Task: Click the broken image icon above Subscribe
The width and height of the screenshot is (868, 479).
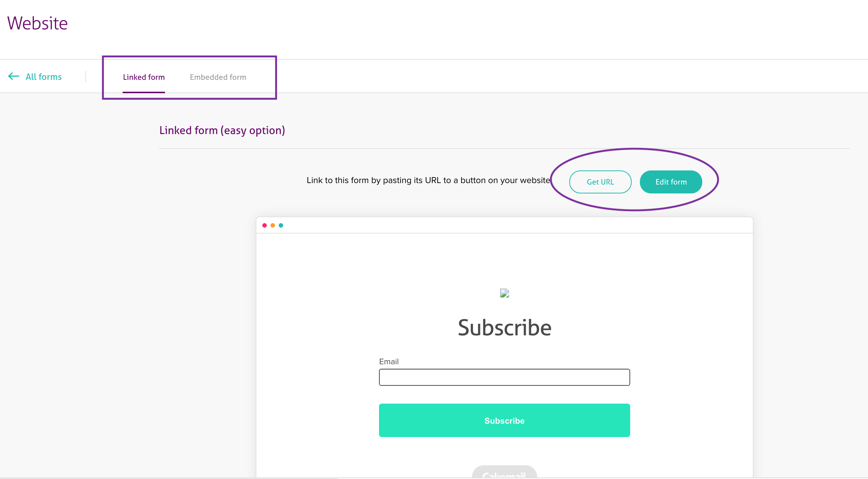Action: [504, 293]
